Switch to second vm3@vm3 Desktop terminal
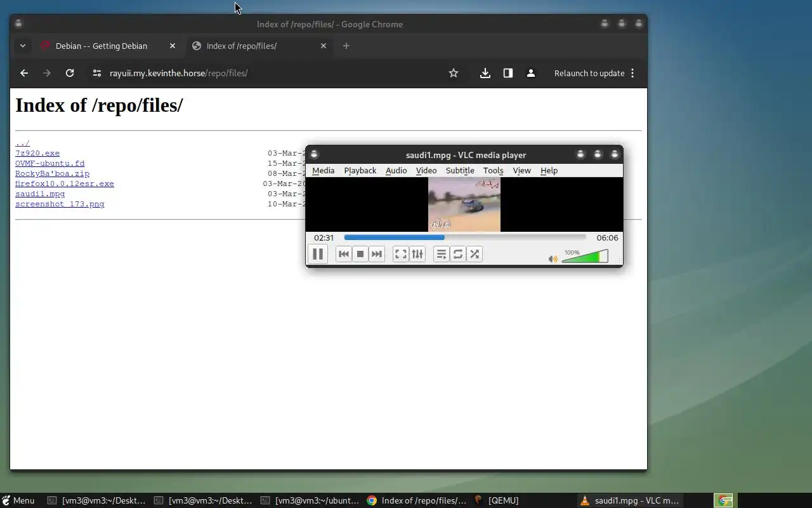812x508 pixels. (x=204, y=500)
